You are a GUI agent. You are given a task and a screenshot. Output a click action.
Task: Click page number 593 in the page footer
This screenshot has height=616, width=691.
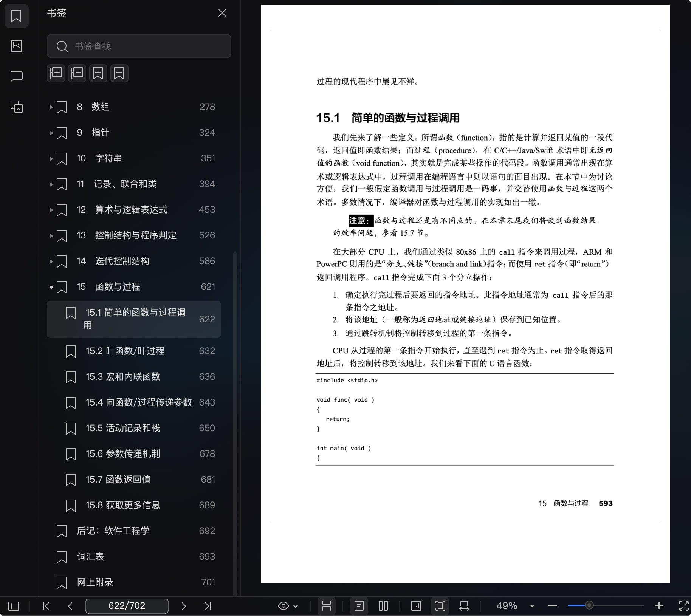(x=606, y=503)
